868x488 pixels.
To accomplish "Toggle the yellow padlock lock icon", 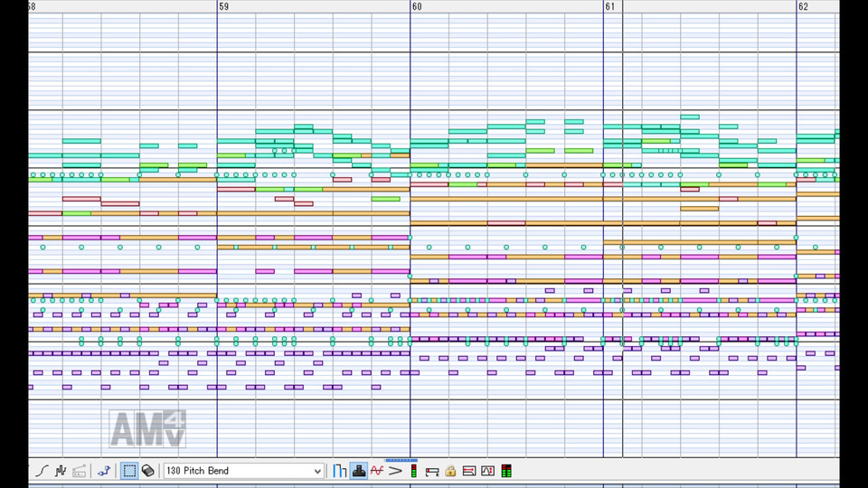I will [450, 471].
